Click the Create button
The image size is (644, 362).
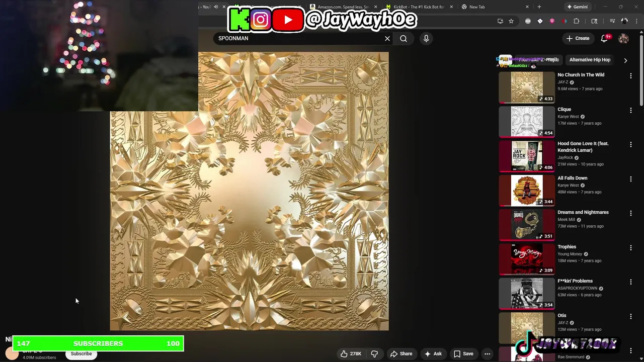578,38
